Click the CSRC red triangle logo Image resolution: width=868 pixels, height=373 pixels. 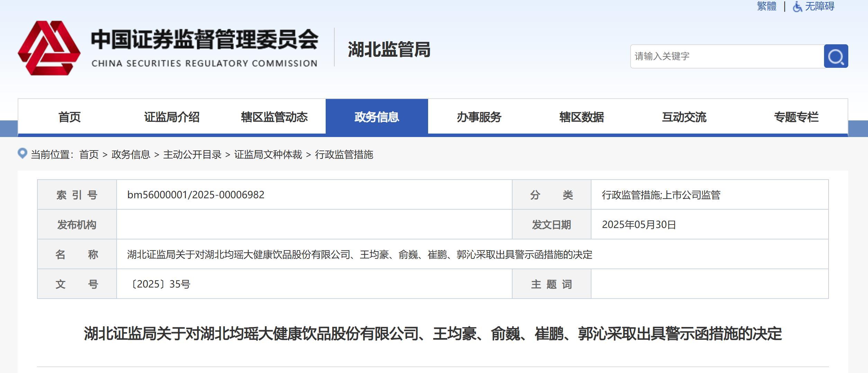coord(50,48)
